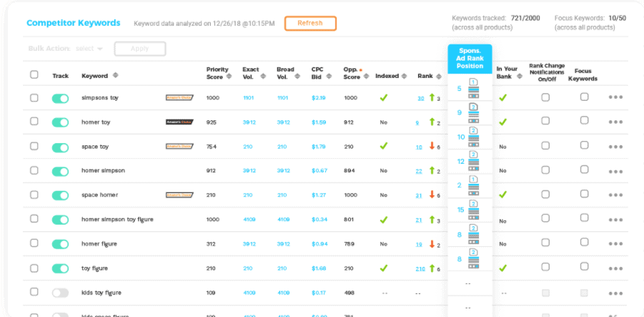
Task: Open more options for toy figure
Action: [615, 268]
